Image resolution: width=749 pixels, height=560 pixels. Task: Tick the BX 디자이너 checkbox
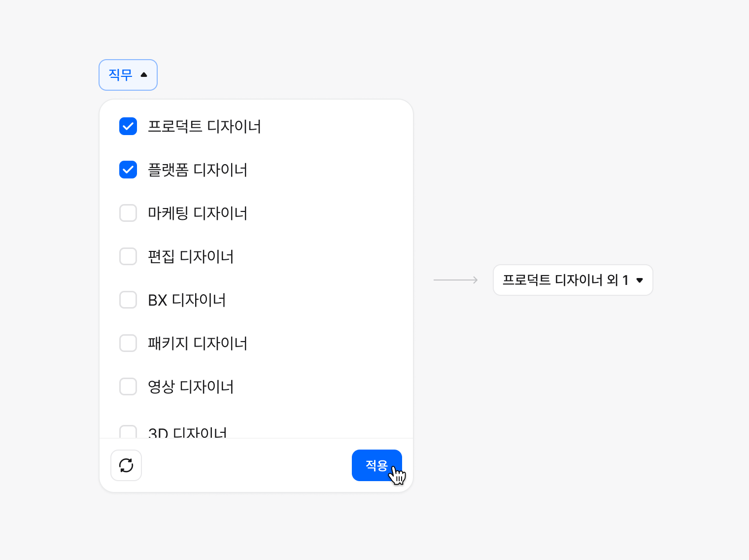128,300
